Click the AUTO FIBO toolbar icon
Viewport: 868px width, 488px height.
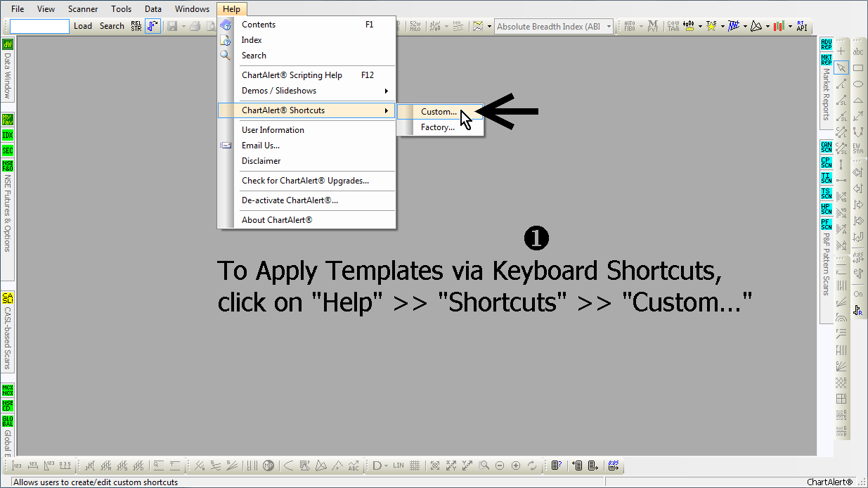(x=629, y=26)
